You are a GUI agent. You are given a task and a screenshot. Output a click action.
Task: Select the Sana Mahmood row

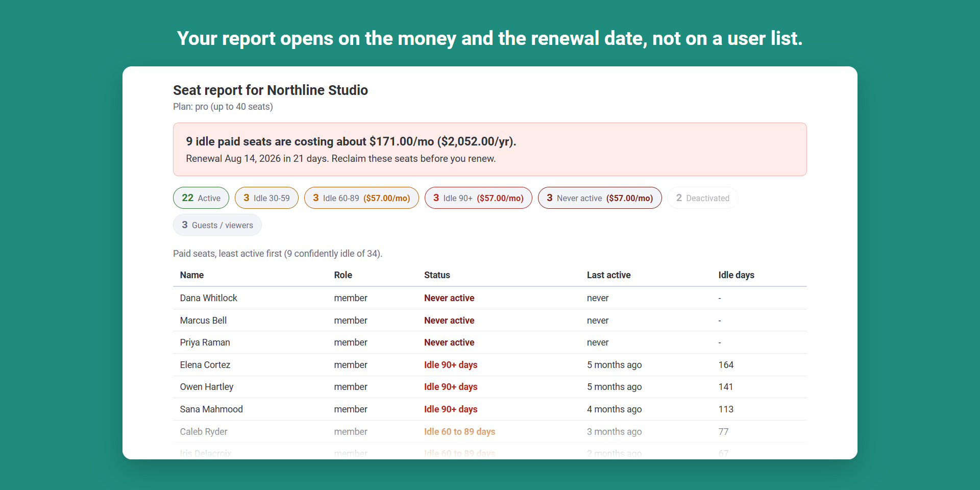(x=490, y=409)
